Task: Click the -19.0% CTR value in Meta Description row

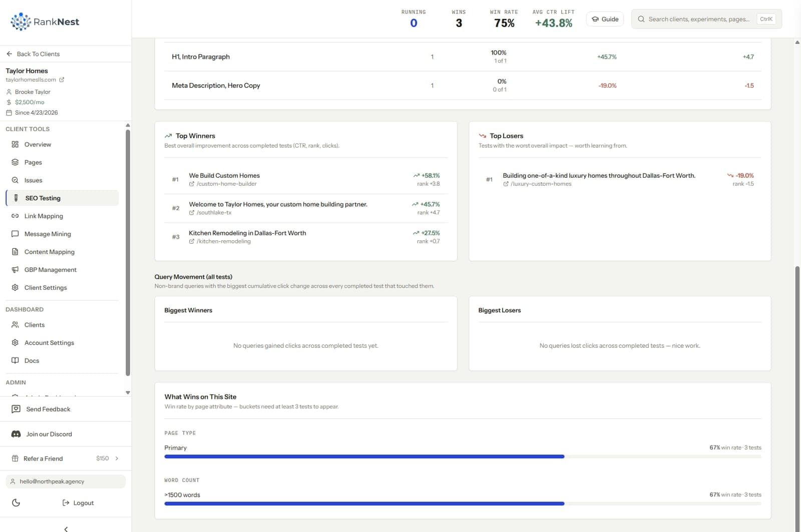Action: click(607, 86)
